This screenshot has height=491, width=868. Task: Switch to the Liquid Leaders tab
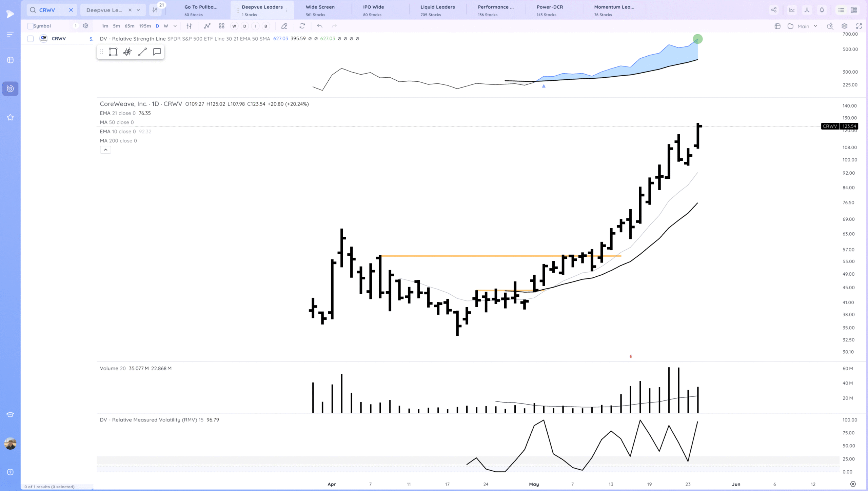(437, 10)
